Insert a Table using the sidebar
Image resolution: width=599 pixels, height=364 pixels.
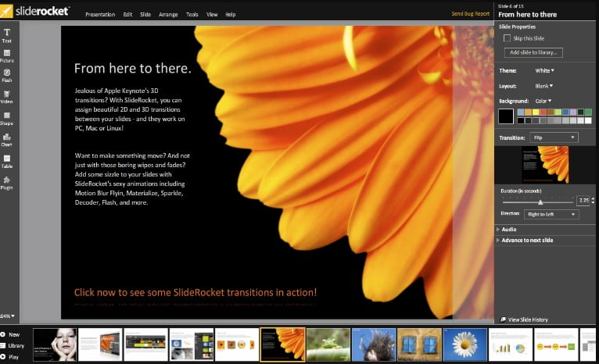pos(7,160)
